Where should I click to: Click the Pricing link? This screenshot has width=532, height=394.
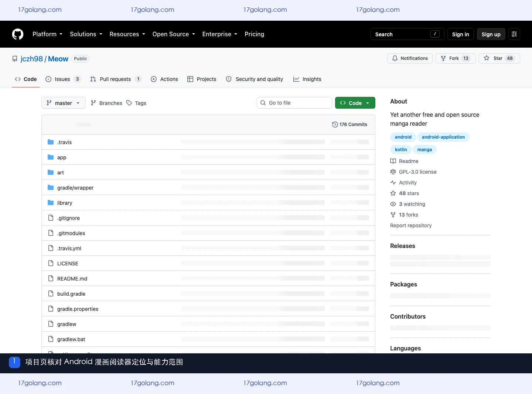tap(255, 34)
